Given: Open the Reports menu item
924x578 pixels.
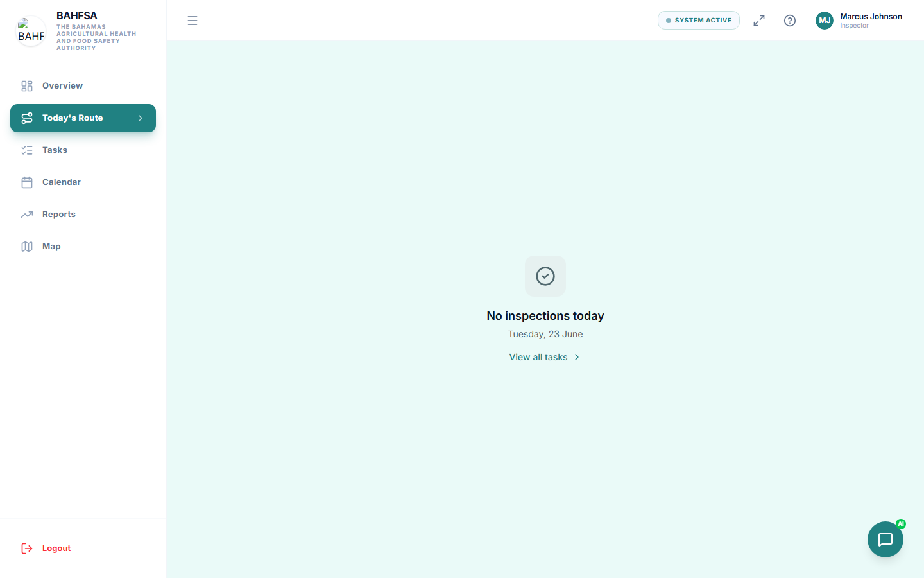Looking at the screenshot, I should click(83, 215).
